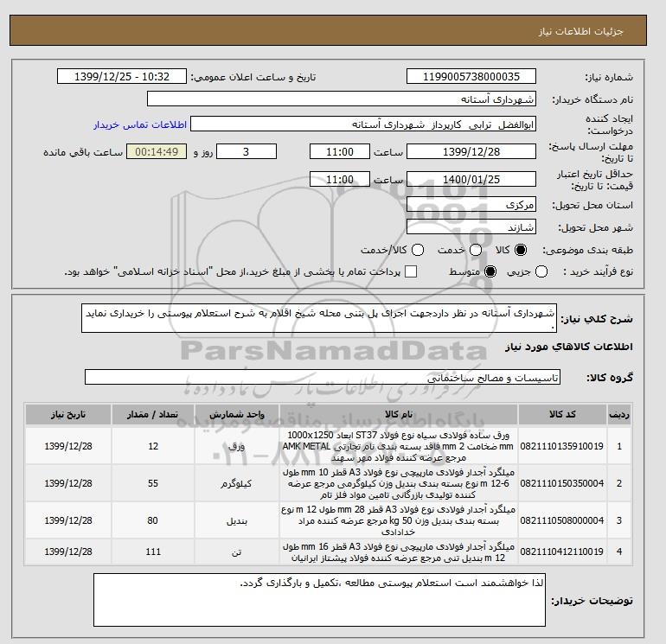
Task: Click section title اطلاعات کالاهای مورد نیاز
Action: [x=569, y=347]
